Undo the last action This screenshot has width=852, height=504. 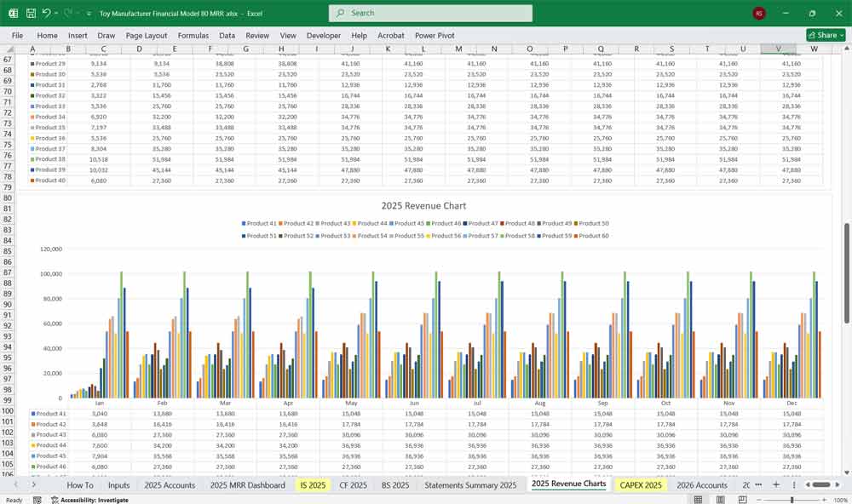point(46,13)
